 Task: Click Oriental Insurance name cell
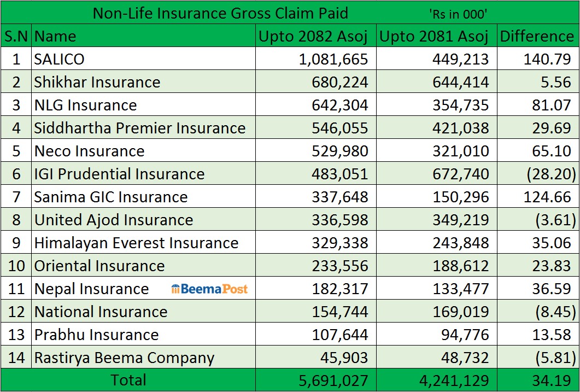point(99,266)
